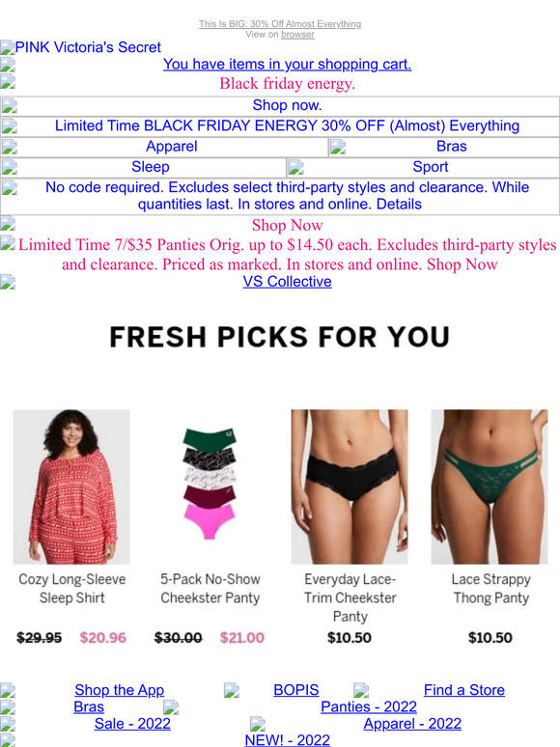Open the VS Collective link
Screen dimensions: 560x747
[x=287, y=282]
